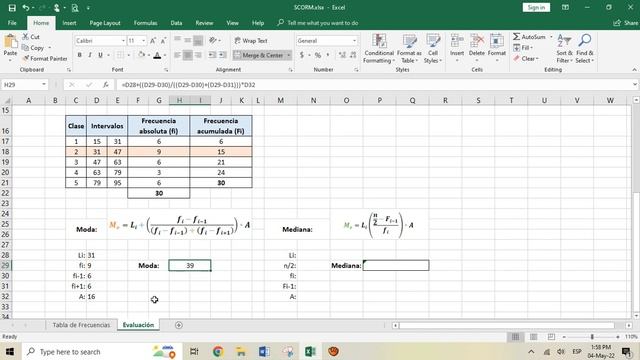Click the Format cells icon
This screenshot has width=640, height=360.
(497, 42)
